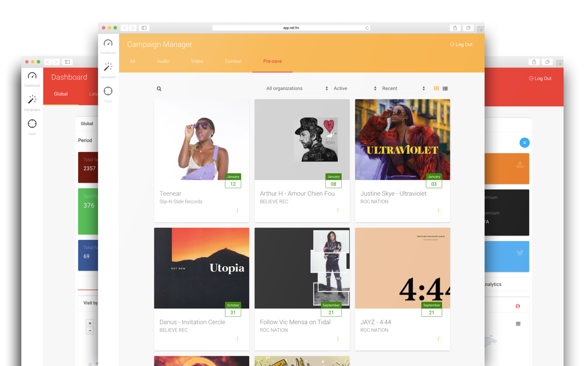The height and width of the screenshot is (366, 588).
Task: Open Utopia cover artwork
Action: click(202, 268)
